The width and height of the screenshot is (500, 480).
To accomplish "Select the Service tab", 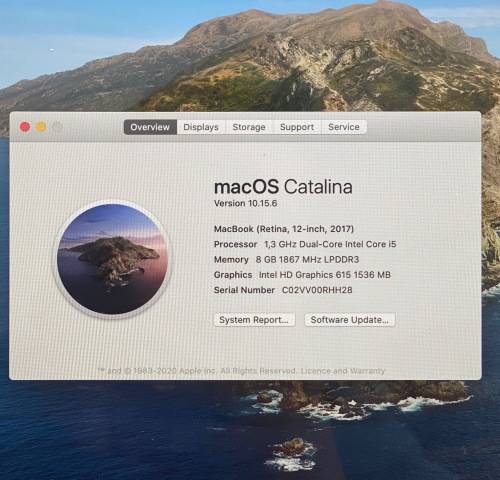I will (344, 127).
